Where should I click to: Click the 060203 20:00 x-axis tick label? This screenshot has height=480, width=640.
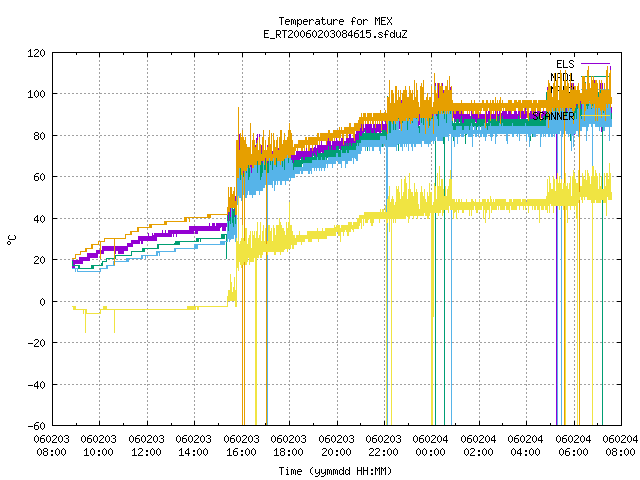pyautogui.click(x=336, y=445)
